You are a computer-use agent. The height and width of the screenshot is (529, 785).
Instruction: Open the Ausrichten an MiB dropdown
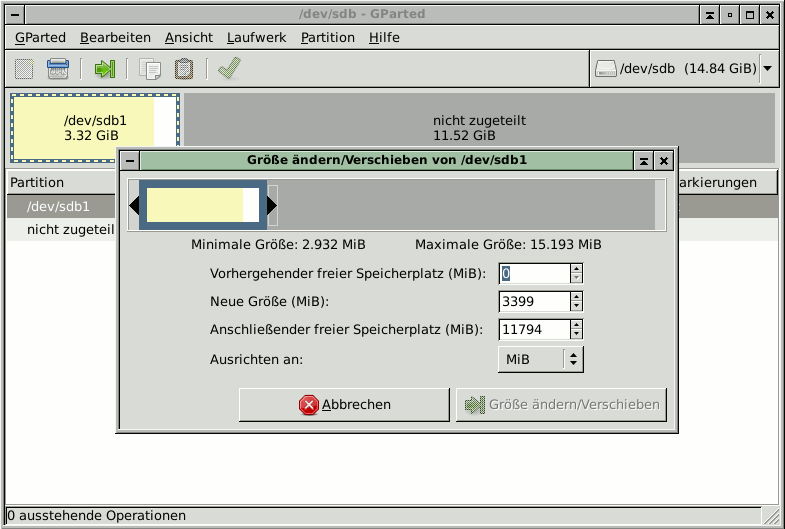point(540,359)
